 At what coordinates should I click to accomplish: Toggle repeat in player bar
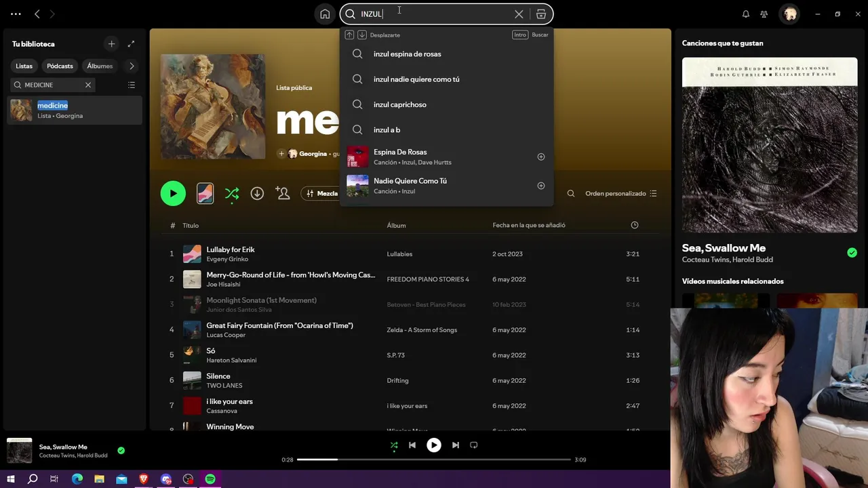pyautogui.click(x=474, y=445)
